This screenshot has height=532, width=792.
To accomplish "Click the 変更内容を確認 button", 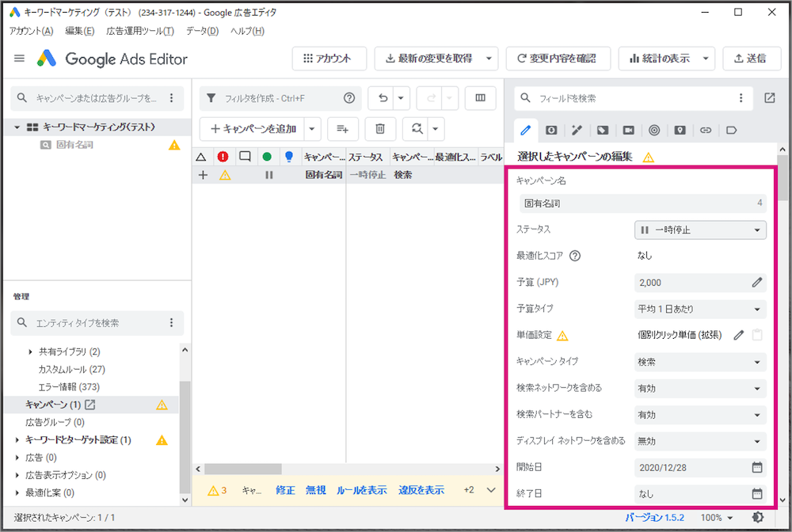I will (558, 59).
